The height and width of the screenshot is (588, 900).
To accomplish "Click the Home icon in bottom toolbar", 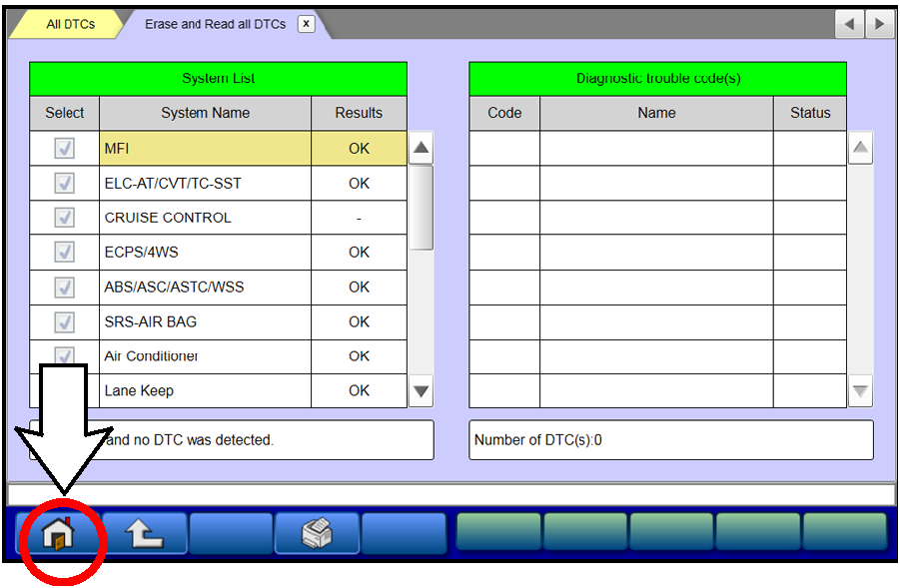I will point(59,534).
